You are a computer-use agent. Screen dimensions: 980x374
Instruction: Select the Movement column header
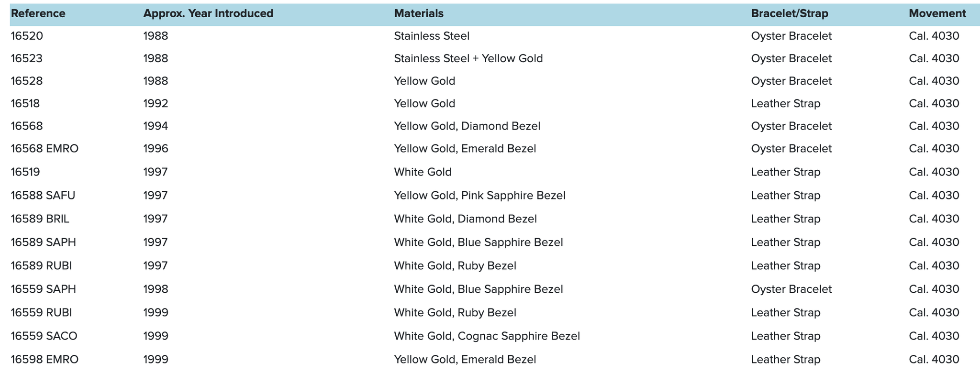937,14
